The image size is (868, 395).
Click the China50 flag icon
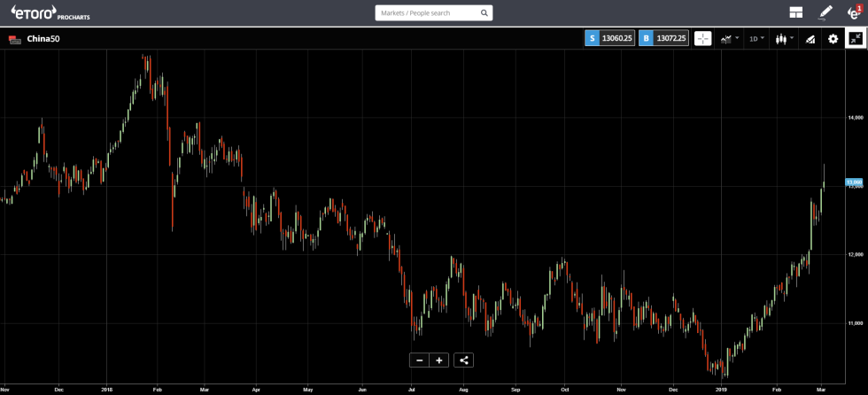point(15,39)
